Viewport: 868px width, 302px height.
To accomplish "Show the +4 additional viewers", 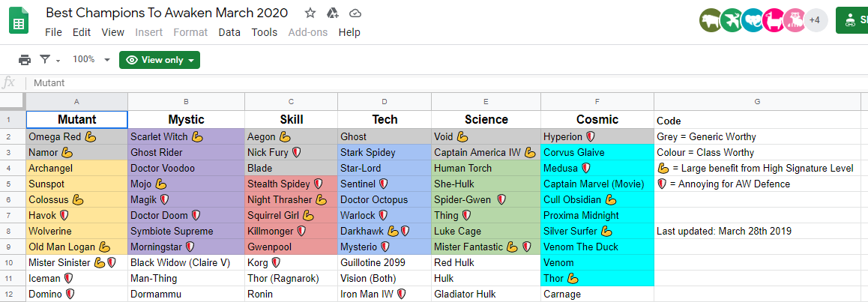I will pyautogui.click(x=815, y=20).
